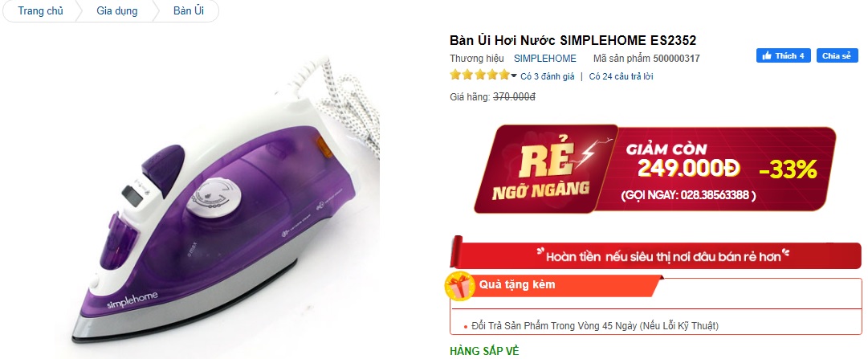
Task: Click the gift box icon
Action: [461, 287]
